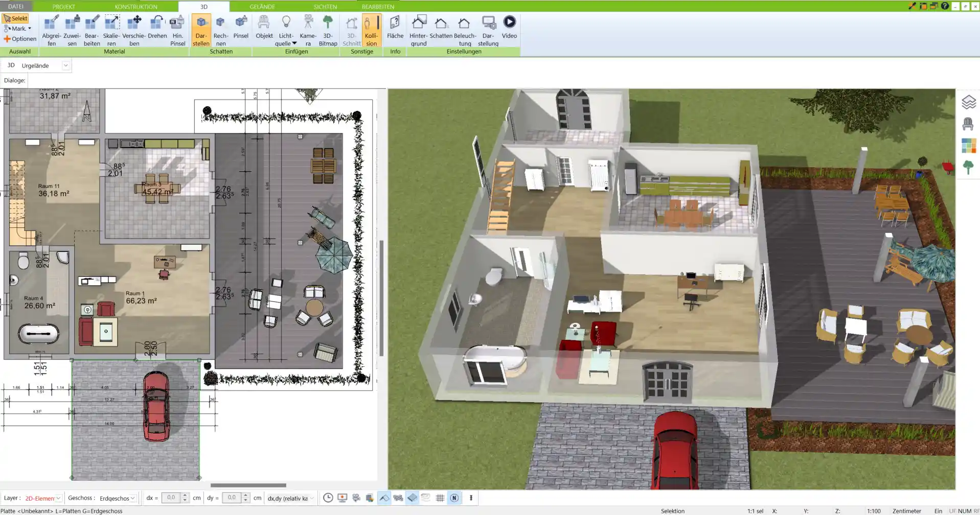Switch to the KONSTRUKTION tab
Screen dimensions: 980x515
[136, 7]
